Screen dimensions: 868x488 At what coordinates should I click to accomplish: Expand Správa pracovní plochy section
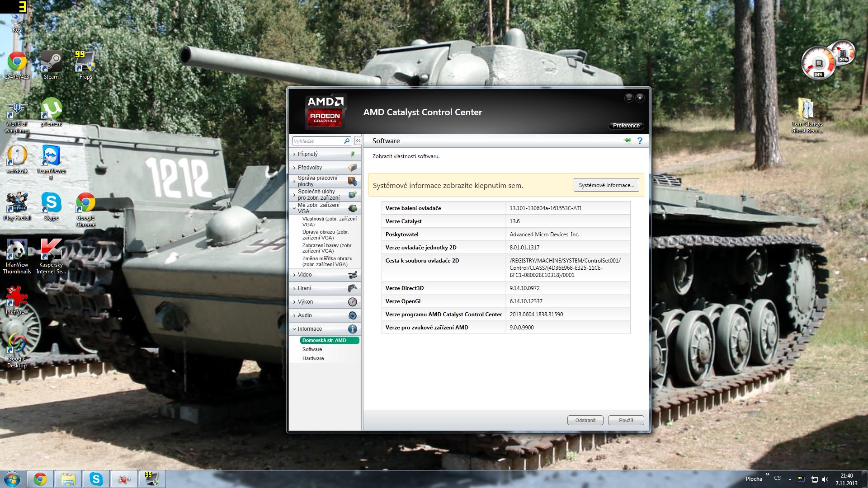[x=325, y=181]
